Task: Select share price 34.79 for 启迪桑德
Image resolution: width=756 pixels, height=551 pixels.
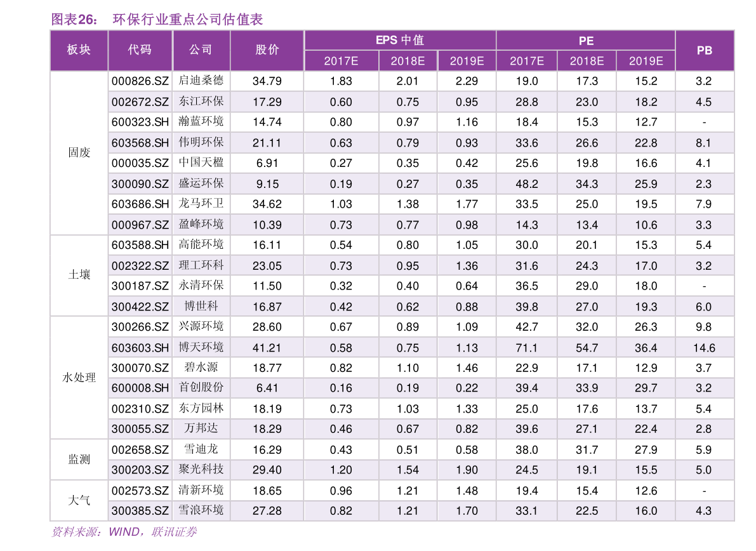Action: tap(267, 81)
